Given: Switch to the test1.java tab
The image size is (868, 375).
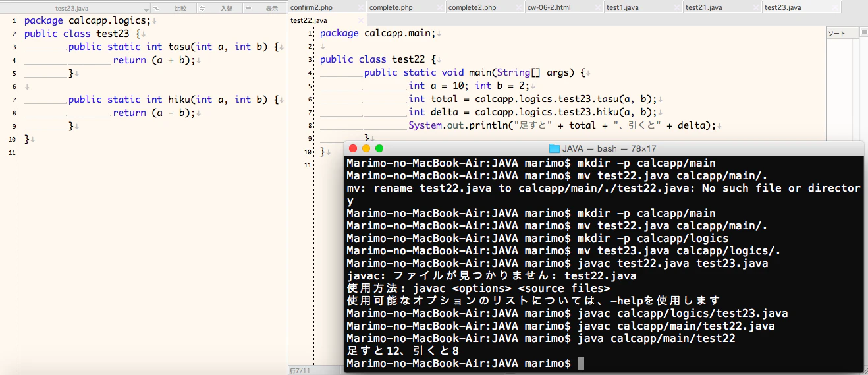Looking at the screenshot, I should [643, 7].
